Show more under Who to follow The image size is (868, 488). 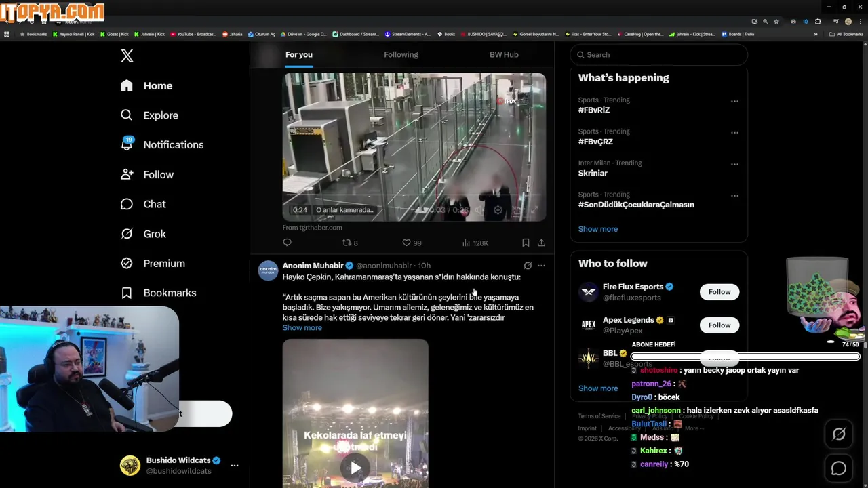coord(598,388)
